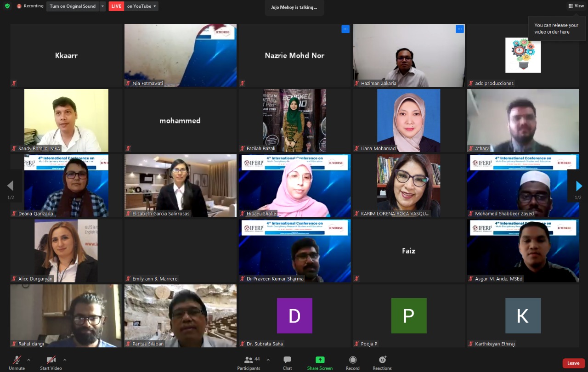Click muted mic icon beside Rahul dangi
This screenshot has width=588, height=372.
tap(14, 344)
